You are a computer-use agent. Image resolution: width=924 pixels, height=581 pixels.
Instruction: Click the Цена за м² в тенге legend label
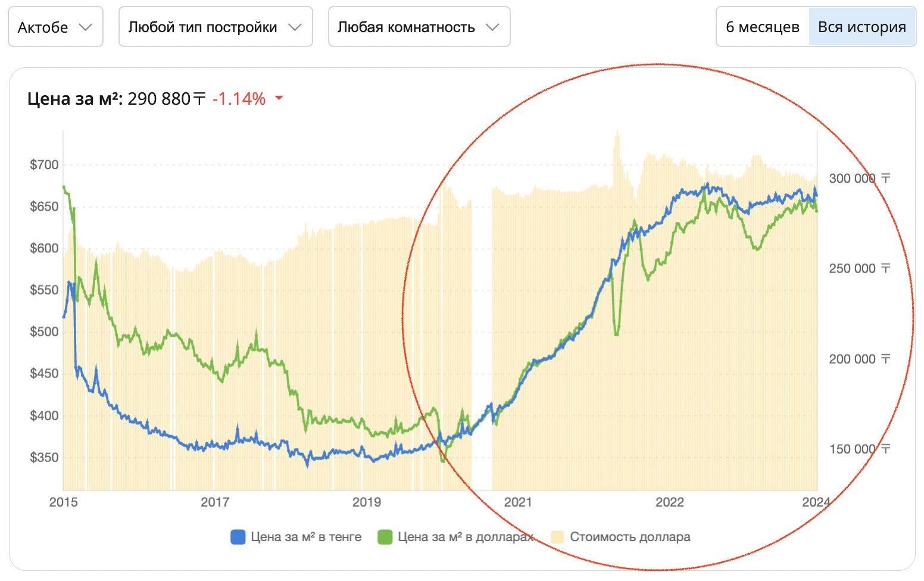306,537
